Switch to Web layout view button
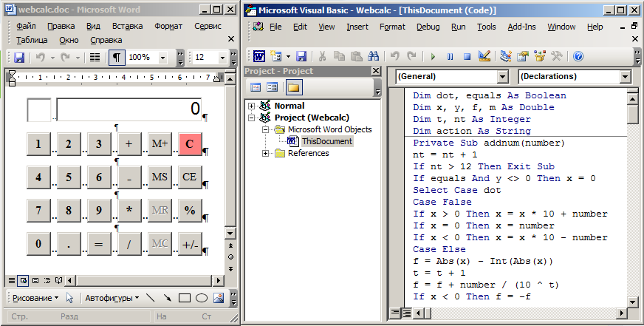The height and width of the screenshot is (326, 644). (24, 280)
